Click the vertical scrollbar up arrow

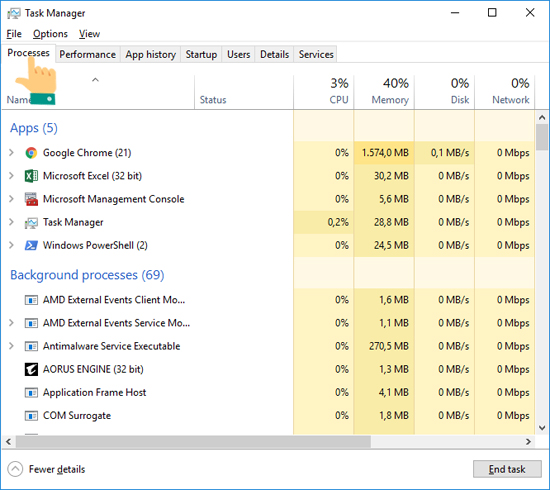pos(542,118)
